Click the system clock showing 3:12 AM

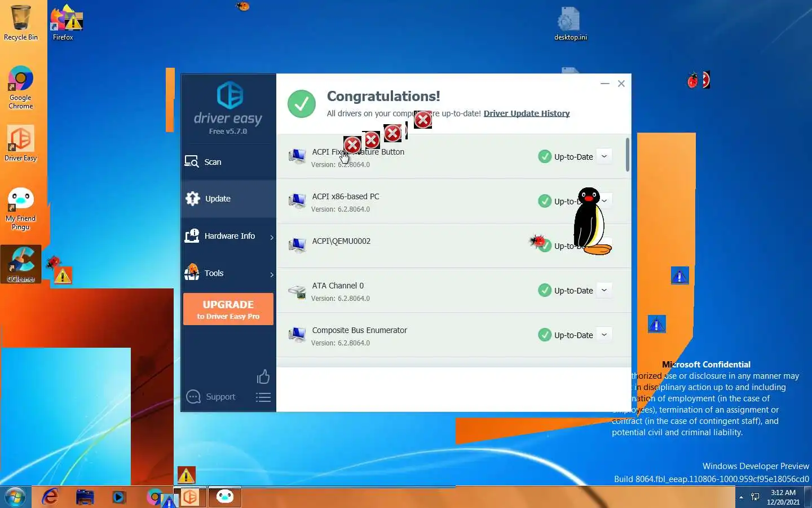(783, 497)
